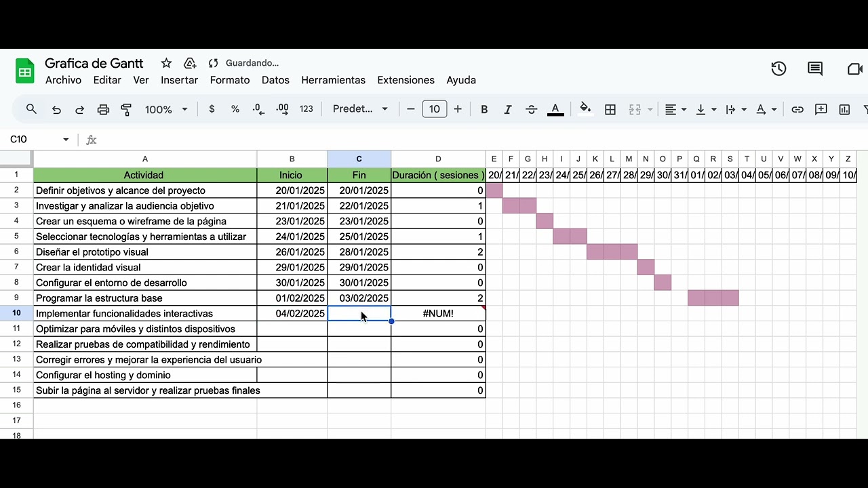
Task: Click the insert chart icon
Action: tap(844, 109)
